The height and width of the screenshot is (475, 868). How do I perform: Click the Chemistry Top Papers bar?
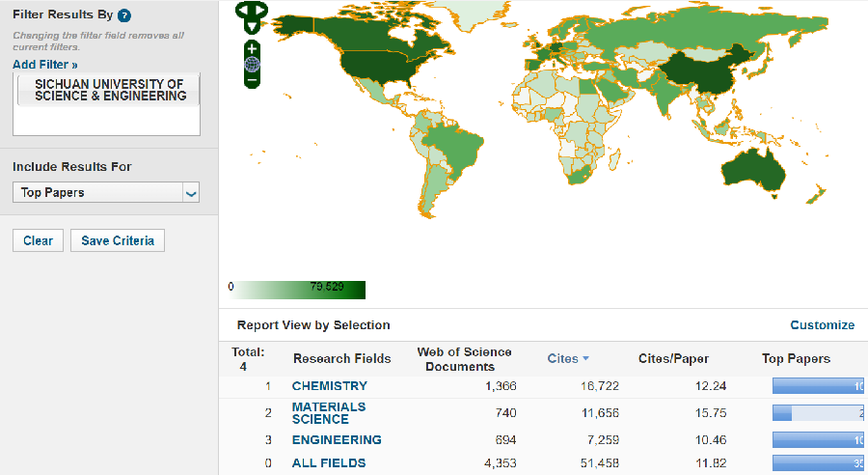pos(818,386)
